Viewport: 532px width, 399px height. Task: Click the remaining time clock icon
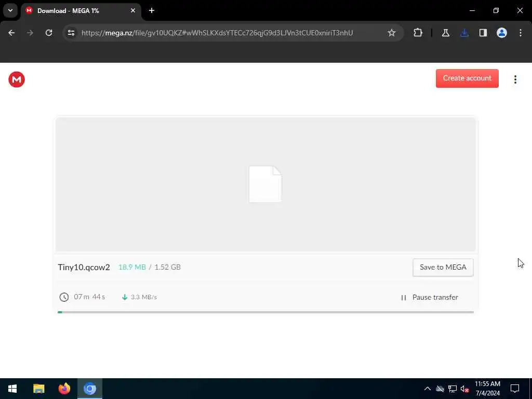[64, 297]
